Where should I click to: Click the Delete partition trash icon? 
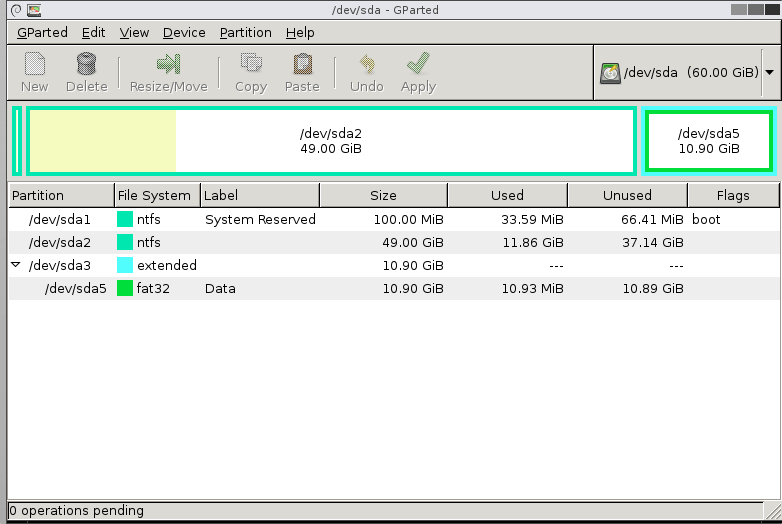(x=86, y=65)
